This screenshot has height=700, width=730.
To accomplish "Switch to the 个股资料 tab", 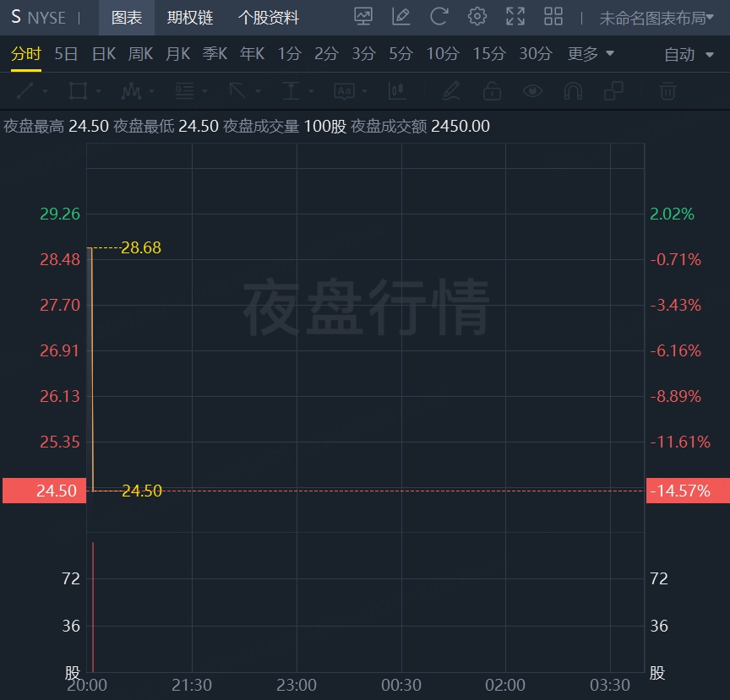I will [x=269, y=18].
